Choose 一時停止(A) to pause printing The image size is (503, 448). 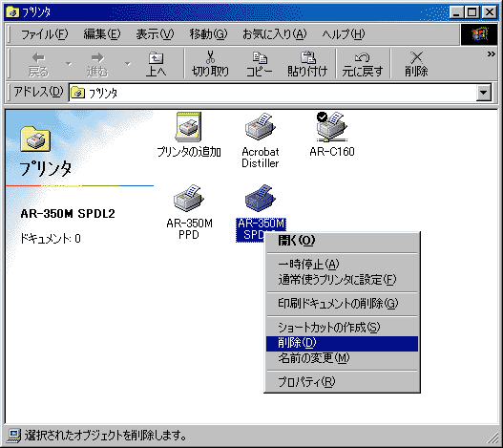[342, 265]
